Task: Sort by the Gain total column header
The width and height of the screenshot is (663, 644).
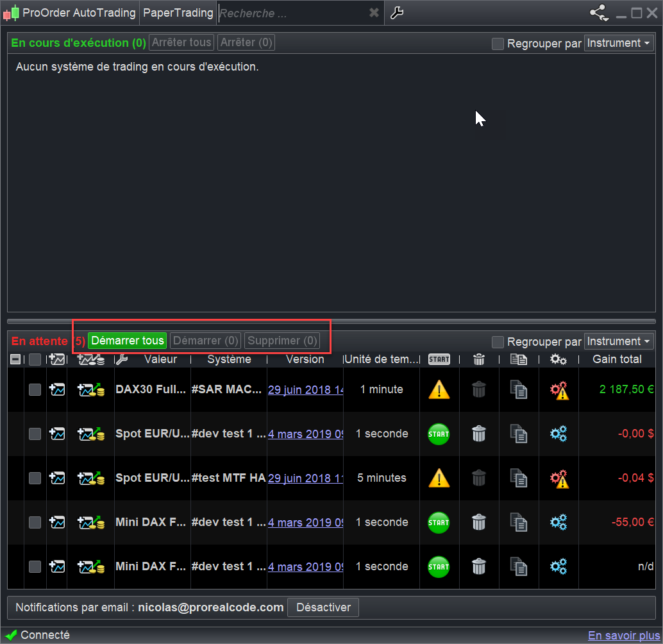Action: pos(617,359)
